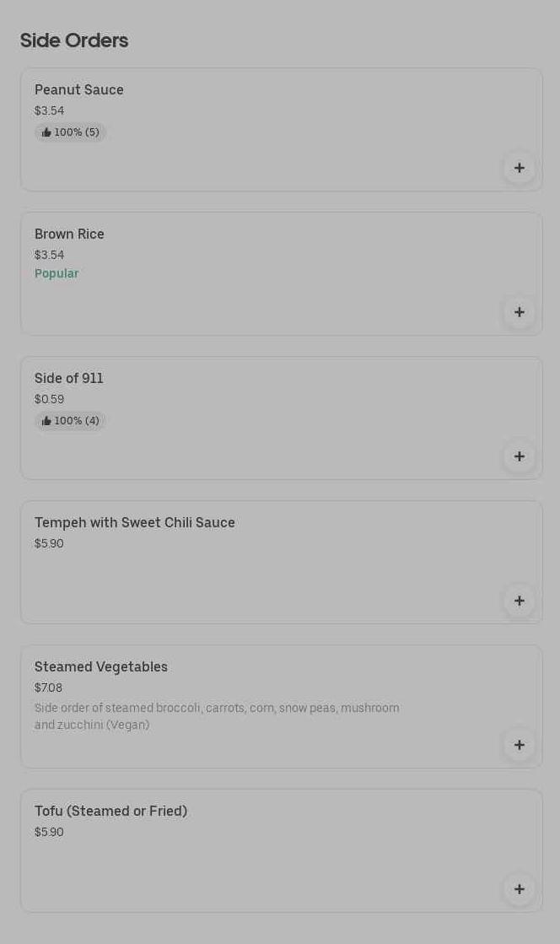Open Side of 911 item name

pos(69,379)
